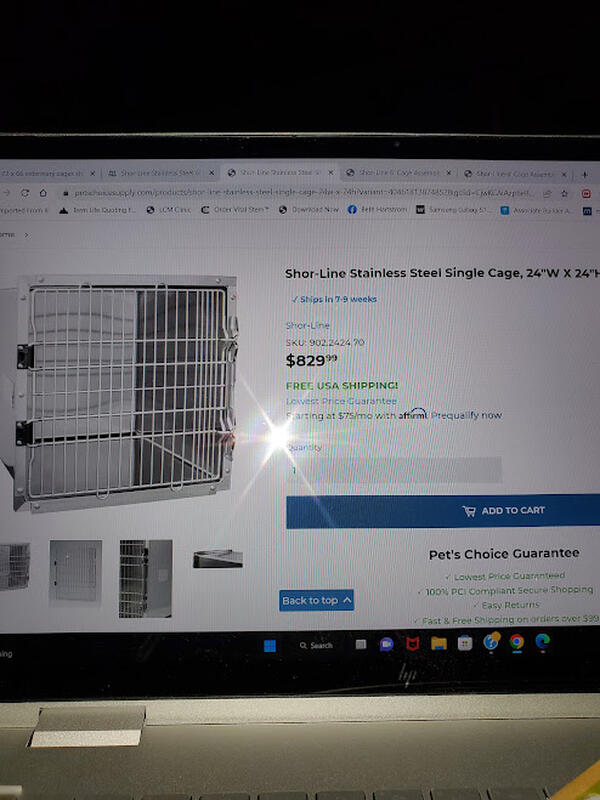The width and height of the screenshot is (600, 800).
Task: Open Microsoft Store from the taskbar
Action: click(x=465, y=643)
